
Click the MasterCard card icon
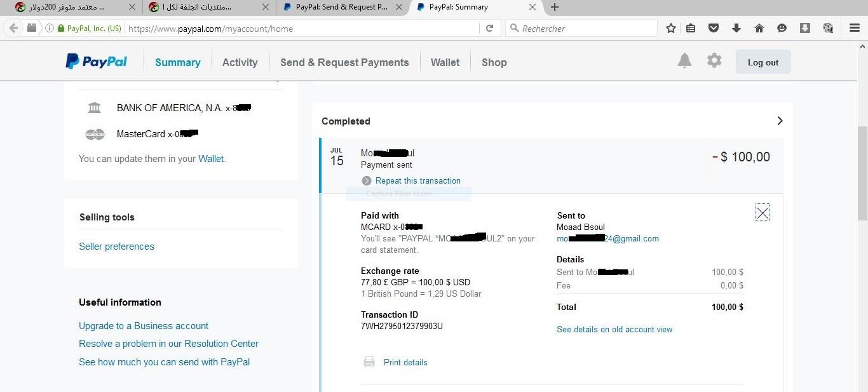[95, 135]
